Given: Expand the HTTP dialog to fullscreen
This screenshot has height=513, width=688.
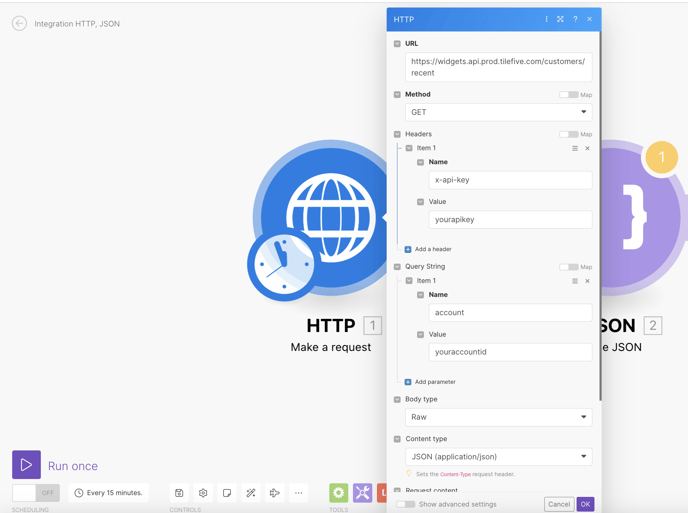Looking at the screenshot, I should pyautogui.click(x=560, y=19).
